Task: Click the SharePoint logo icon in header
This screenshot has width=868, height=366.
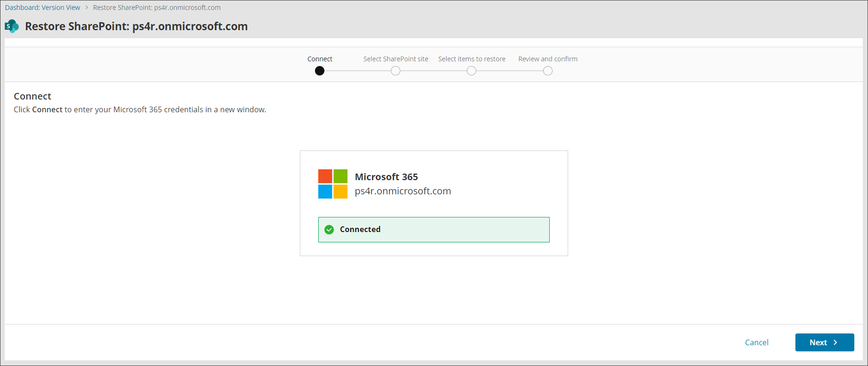Action: tap(12, 26)
